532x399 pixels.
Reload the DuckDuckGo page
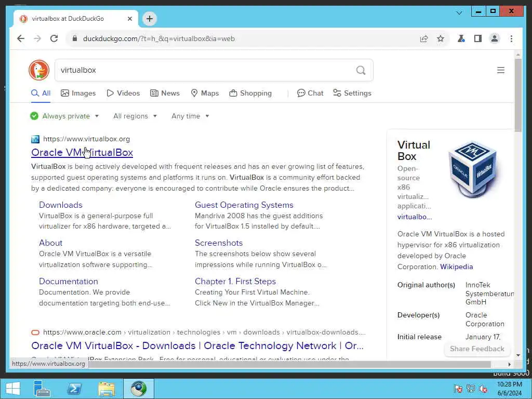tap(54, 38)
